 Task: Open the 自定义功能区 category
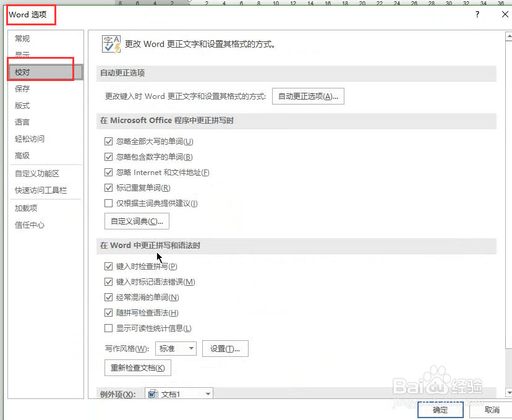tap(37, 173)
